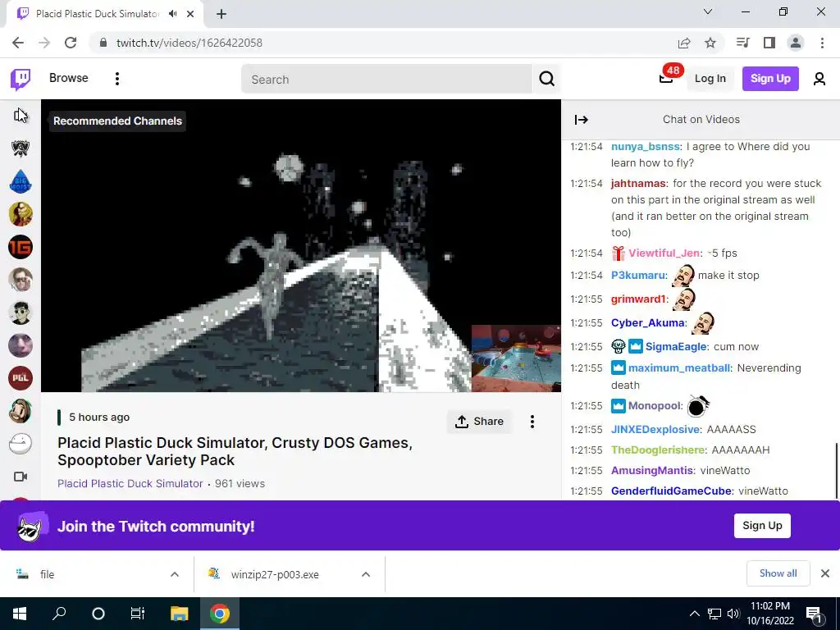Open chat user GenderfluidGameCube
Image resolution: width=840 pixels, height=630 pixels.
pyautogui.click(x=671, y=491)
